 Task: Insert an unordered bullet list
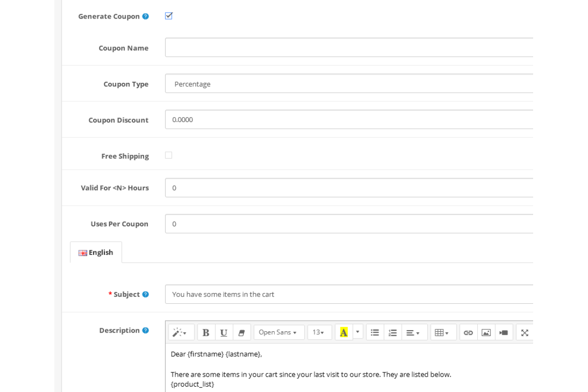375,332
